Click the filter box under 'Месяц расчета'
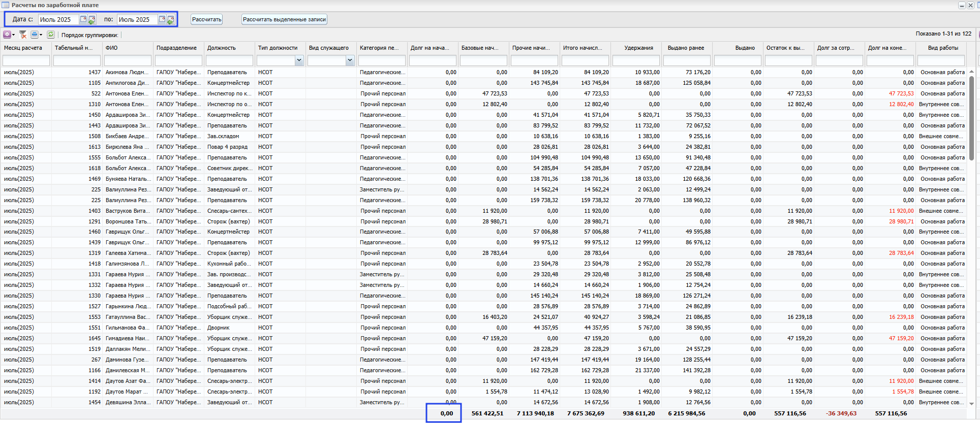980x423 pixels. pos(26,60)
